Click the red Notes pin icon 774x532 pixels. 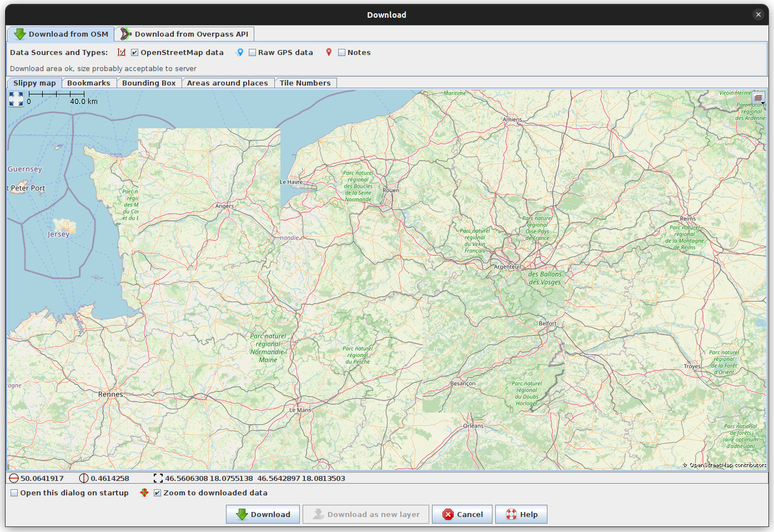(x=329, y=52)
